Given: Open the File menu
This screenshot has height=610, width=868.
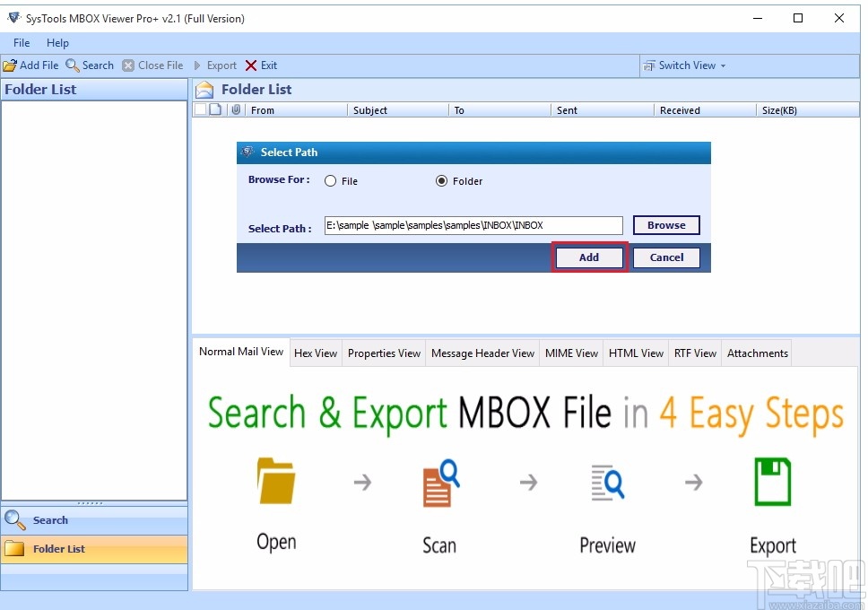Looking at the screenshot, I should click(21, 42).
